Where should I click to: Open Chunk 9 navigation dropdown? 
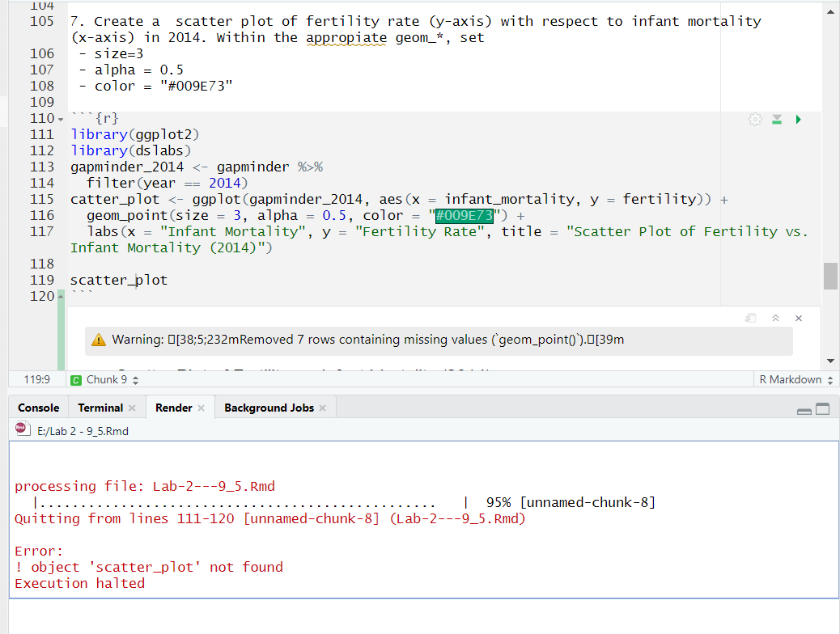click(112, 379)
